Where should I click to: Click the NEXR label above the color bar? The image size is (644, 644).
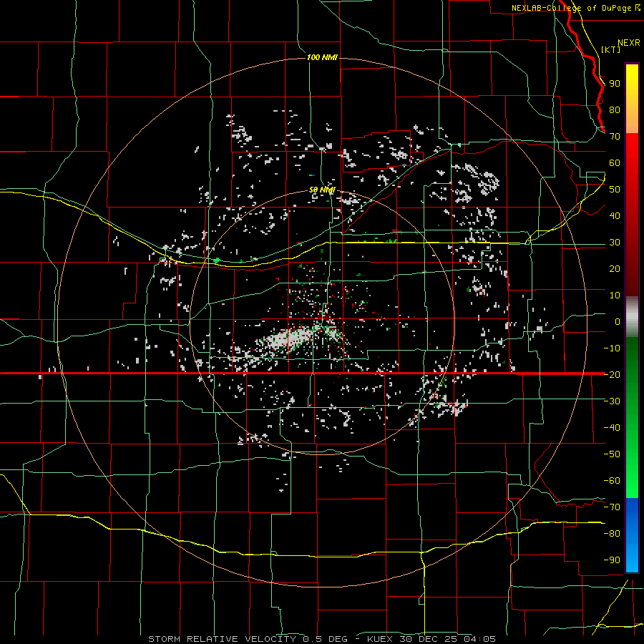628,43
